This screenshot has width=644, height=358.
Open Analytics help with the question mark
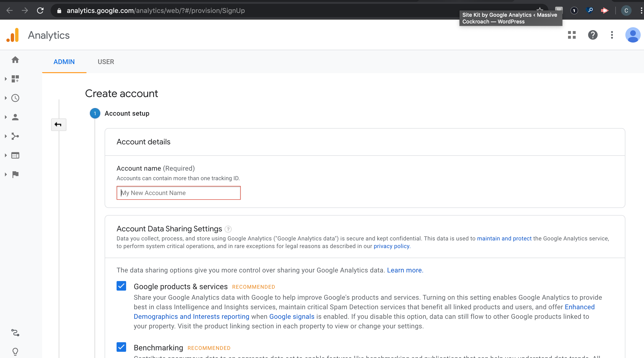(593, 35)
